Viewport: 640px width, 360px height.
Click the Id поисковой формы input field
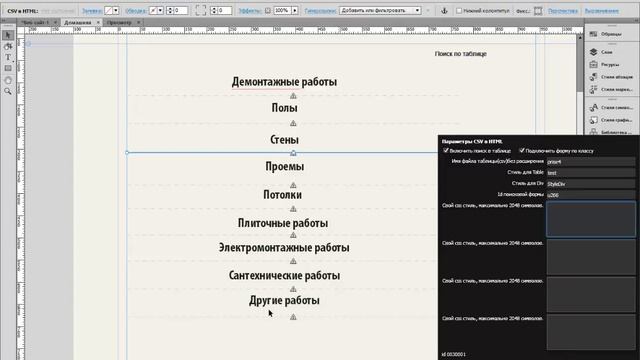tap(591, 195)
